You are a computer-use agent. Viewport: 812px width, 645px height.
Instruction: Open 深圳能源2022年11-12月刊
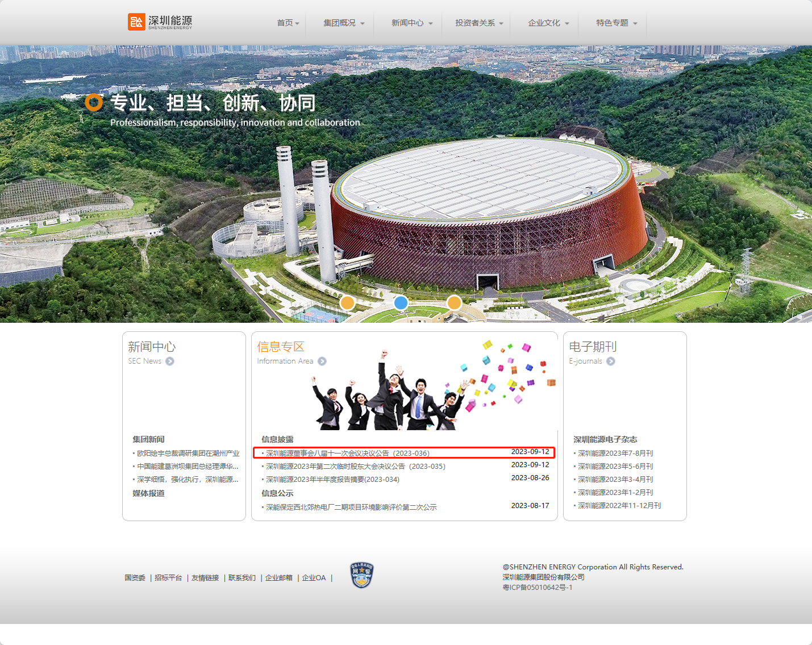click(x=619, y=506)
